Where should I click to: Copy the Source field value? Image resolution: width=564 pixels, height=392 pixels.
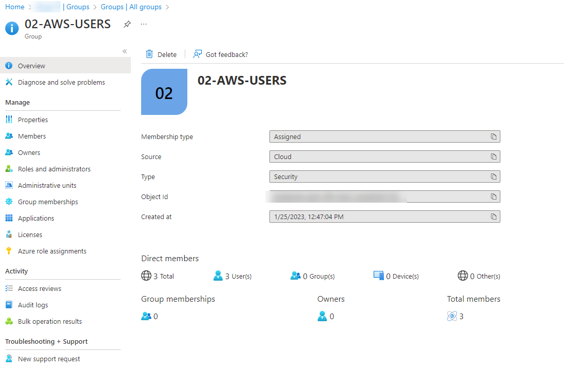[494, 157]
